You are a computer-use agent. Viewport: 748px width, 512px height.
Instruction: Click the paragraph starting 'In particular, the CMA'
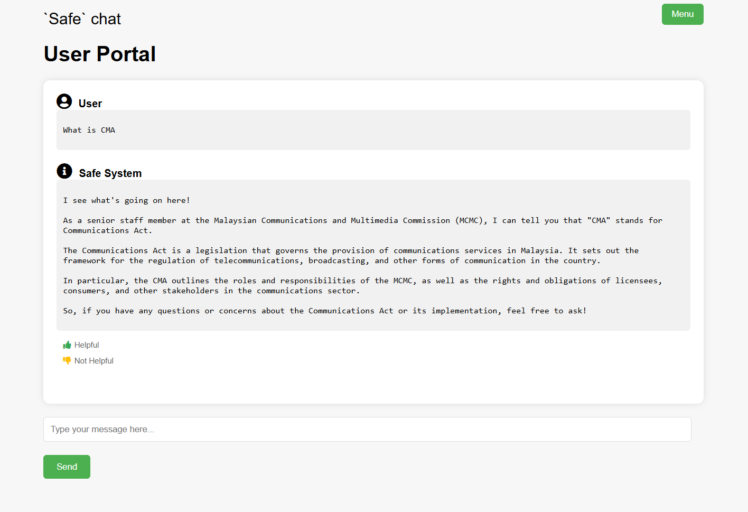(362, 285)
